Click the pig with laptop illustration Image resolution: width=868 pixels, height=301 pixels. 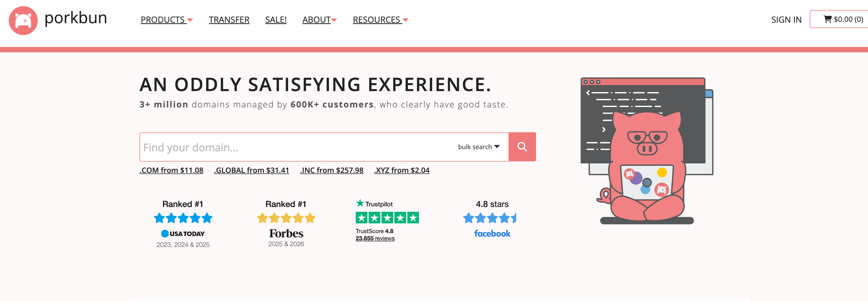tap(647, 151)
